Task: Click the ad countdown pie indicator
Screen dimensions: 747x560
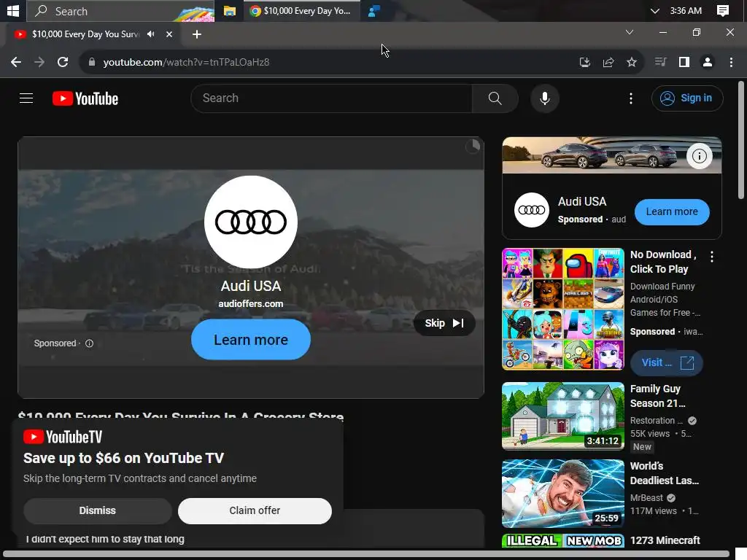Action: pyautogui.click(x=473, y=146)
